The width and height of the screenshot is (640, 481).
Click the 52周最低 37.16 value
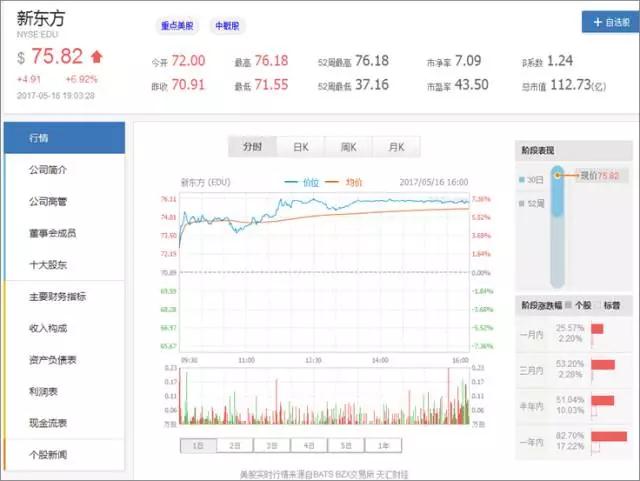[x=372, y=85]
